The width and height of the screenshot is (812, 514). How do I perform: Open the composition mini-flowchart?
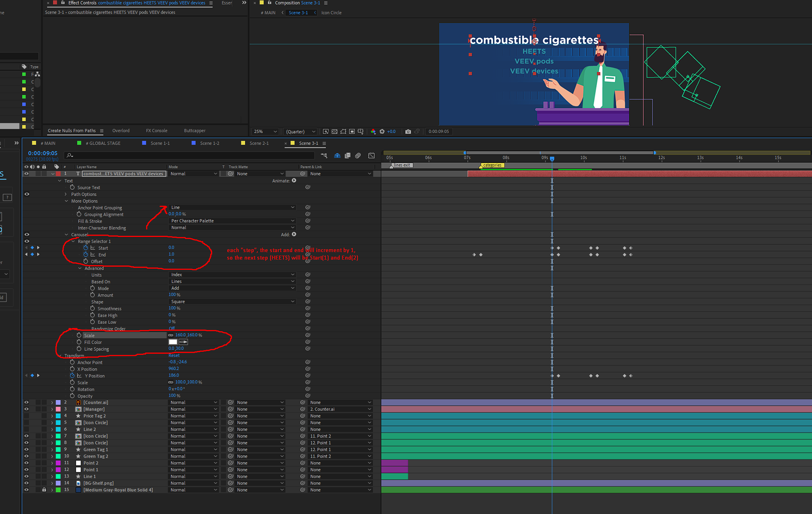click(324, 156)
